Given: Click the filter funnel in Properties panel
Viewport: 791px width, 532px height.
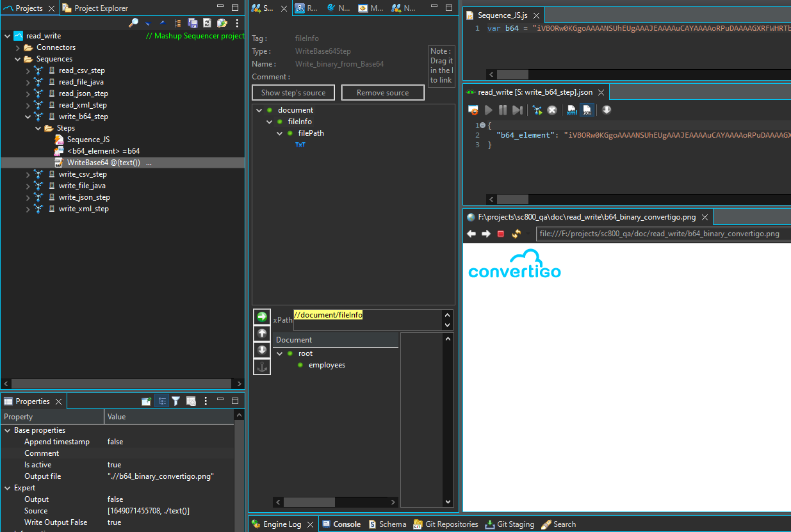Looking at the screenshot, I should 175,401.
